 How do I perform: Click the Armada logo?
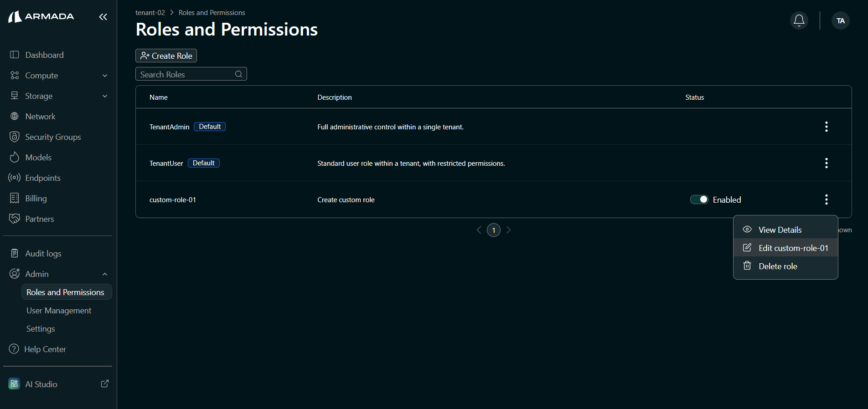pos(41,16)
